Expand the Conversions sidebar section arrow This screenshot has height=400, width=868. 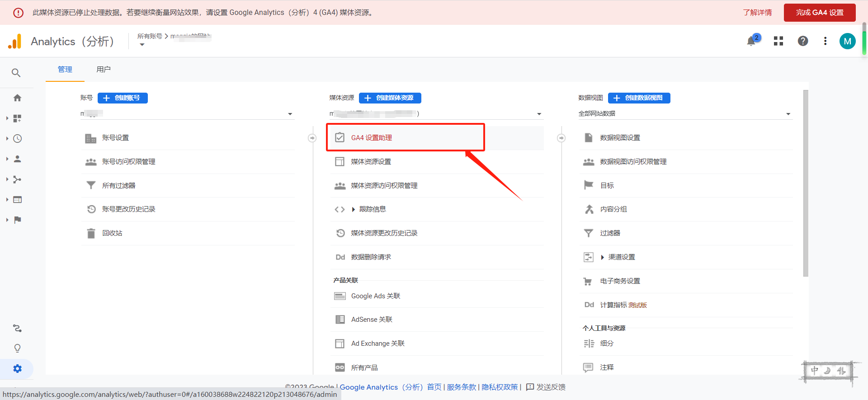tap(7, 220)
